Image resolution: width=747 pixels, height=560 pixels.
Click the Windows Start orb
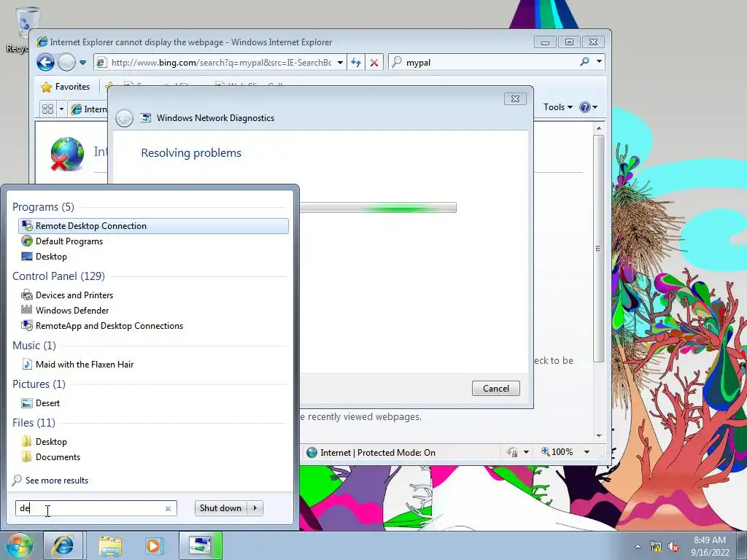(x=20, y=545)
